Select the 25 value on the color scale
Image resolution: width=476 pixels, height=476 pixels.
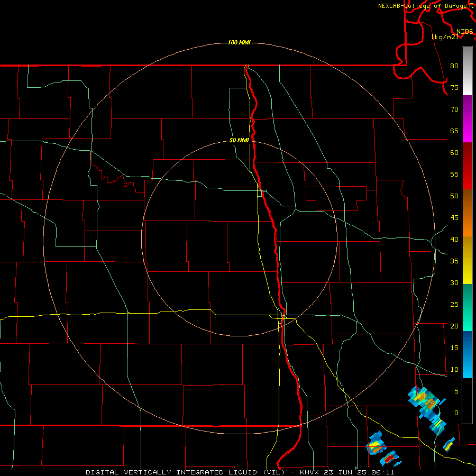(x=454, y=305)
